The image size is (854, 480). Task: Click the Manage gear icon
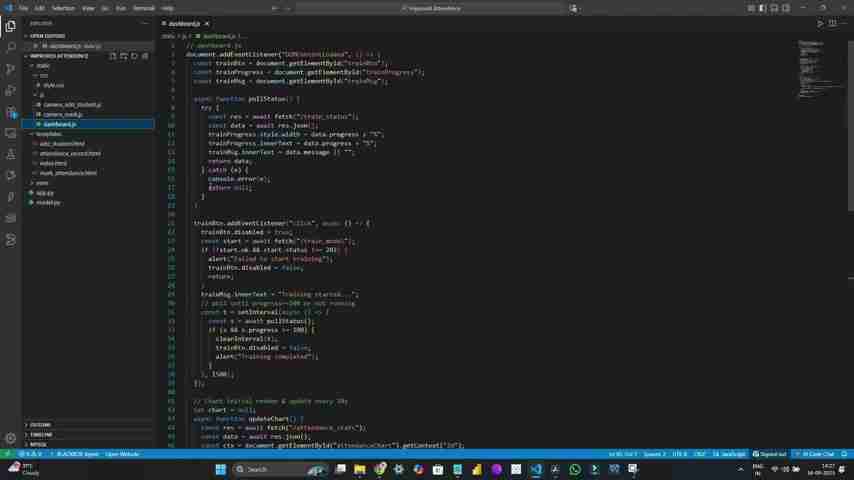pos(10,437)
